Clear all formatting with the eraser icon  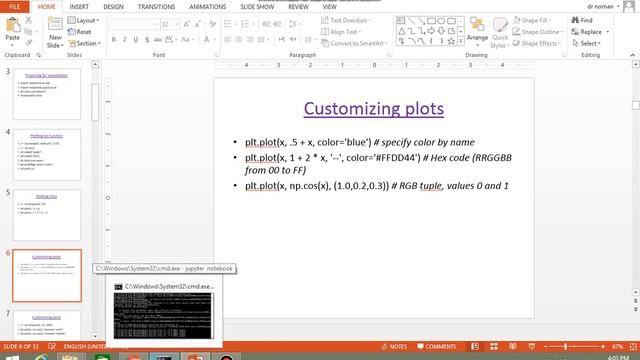click(212, 24)
